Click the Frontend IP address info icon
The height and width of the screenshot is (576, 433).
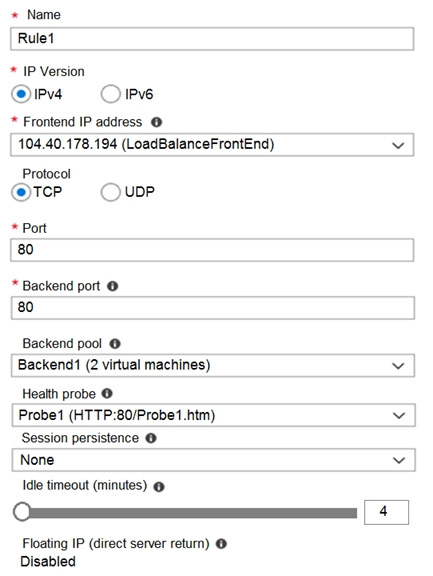[x=156, y=122]
